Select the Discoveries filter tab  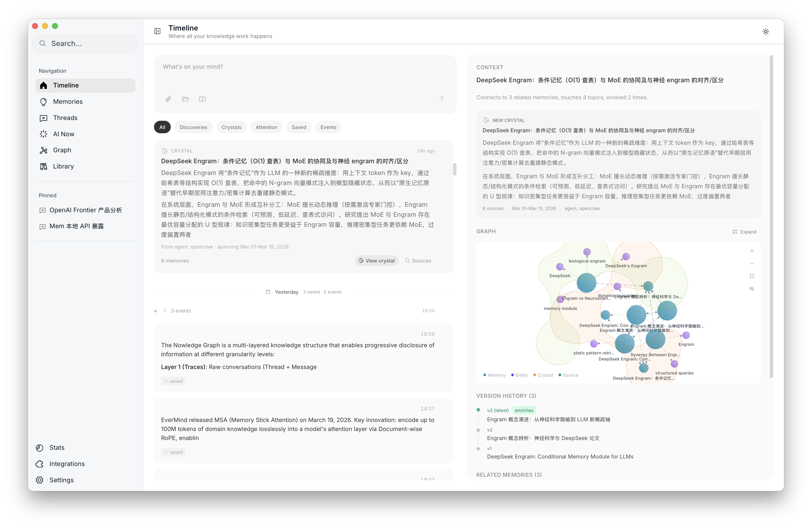[x=193, y=127]
